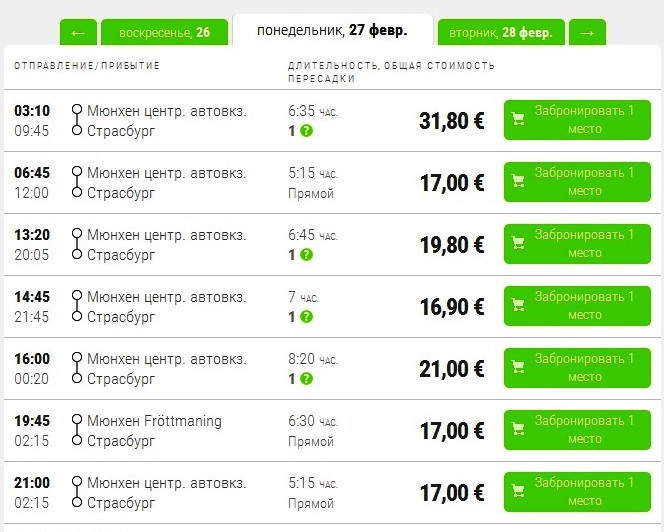
Task: Reserve a seat for the 13:20 departure
Action: (x=569, y=244)
